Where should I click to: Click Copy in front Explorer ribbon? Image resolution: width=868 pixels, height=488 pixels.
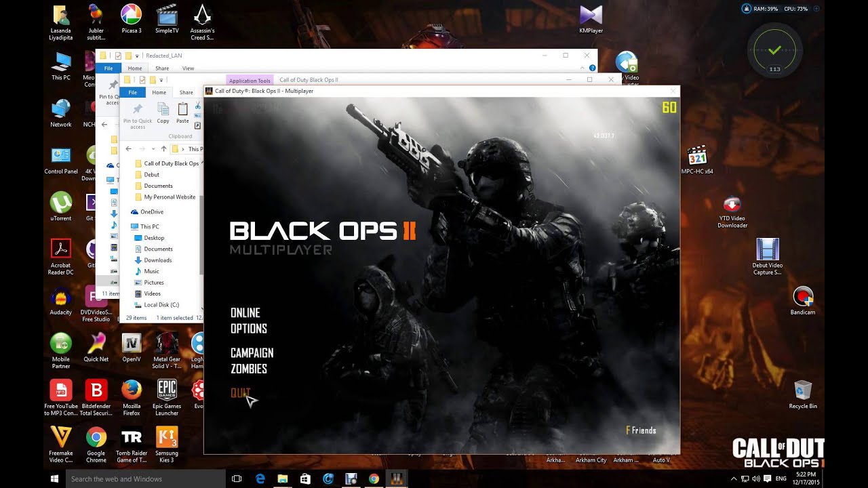pos(163,113)
